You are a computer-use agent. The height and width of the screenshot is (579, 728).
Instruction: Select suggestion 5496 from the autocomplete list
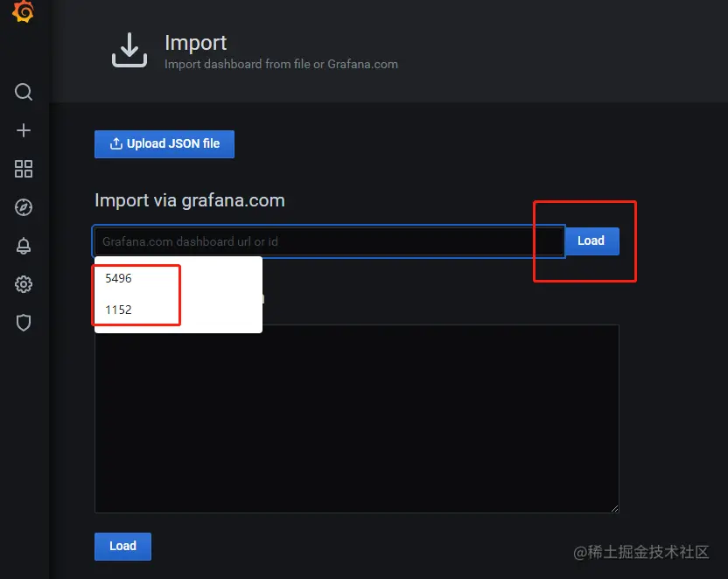tap(178, 278)
